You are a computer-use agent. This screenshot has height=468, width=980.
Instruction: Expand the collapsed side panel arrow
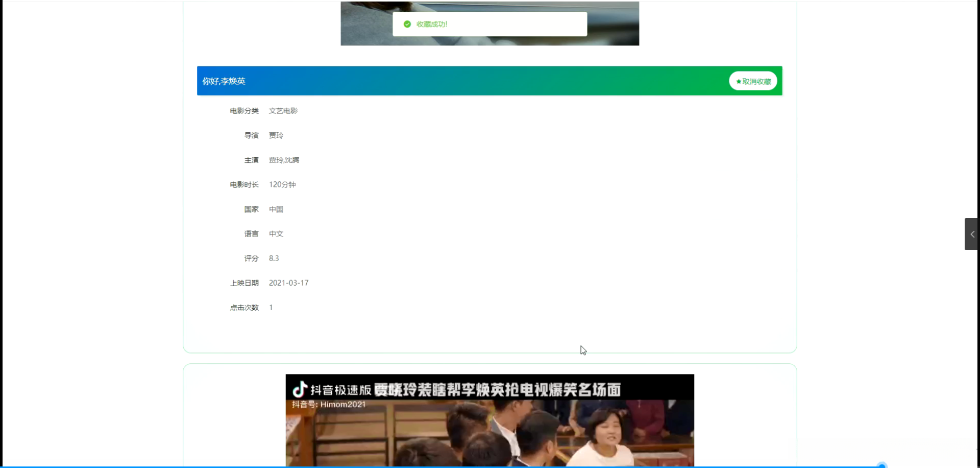[971, 234]
